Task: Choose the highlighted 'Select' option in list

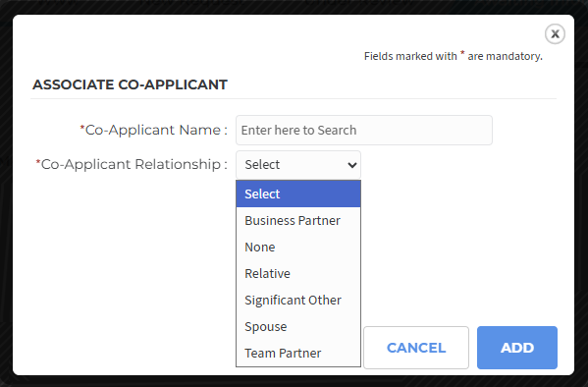Action: coord(298,193)
